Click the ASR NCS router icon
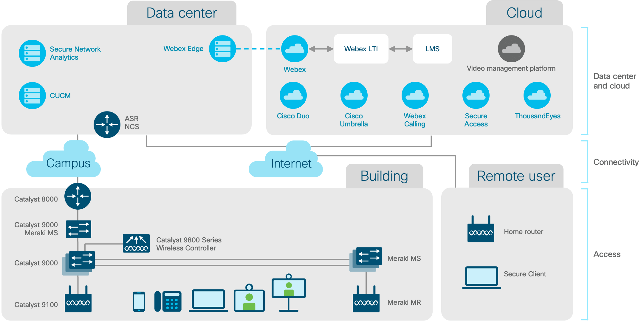This screenshot has width=644, height=322. (x=107, y=125)
